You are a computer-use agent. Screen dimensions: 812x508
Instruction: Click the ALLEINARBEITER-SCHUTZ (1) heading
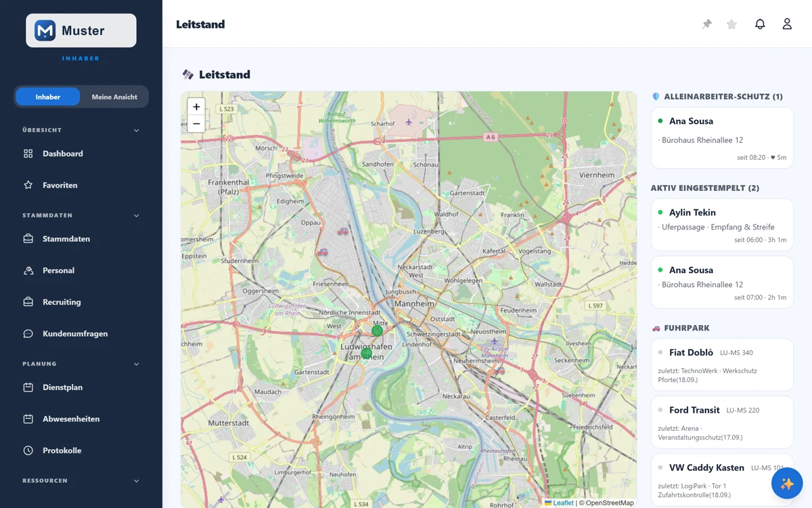pyautogui.click(x=717, y=97)
